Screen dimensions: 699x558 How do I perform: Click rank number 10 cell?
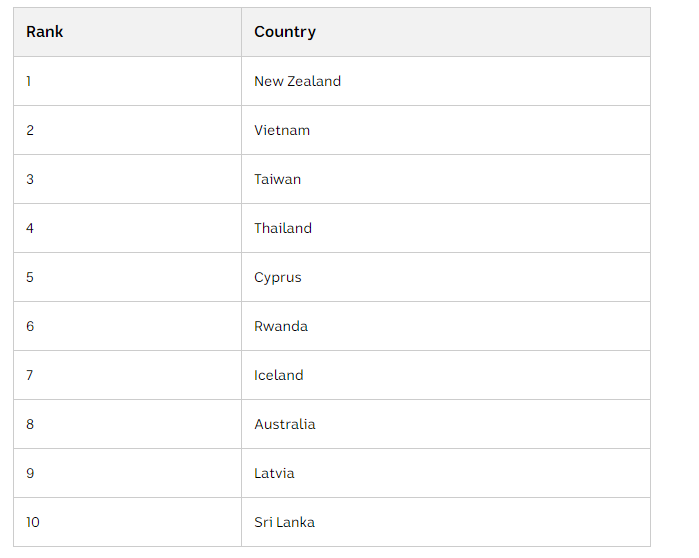127,522
